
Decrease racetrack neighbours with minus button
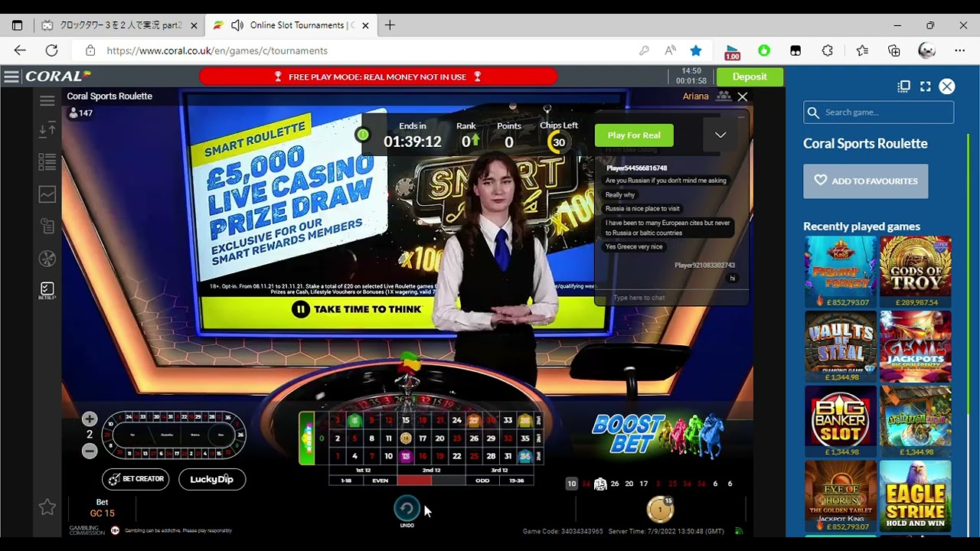tap(90, 451)
